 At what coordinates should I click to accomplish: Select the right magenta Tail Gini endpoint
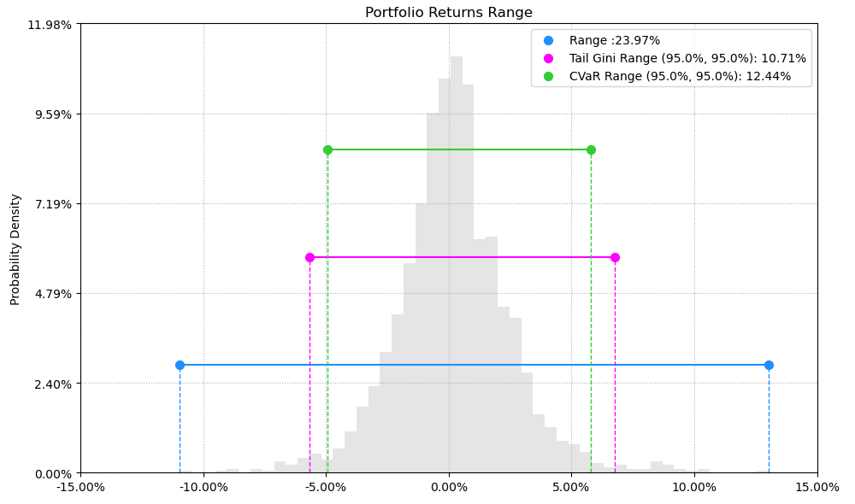click(615, 257)
